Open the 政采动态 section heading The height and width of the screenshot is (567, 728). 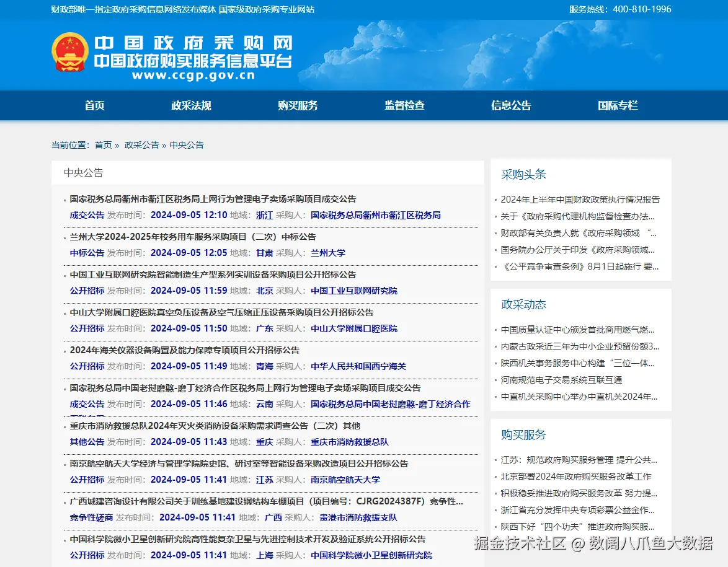523,304
